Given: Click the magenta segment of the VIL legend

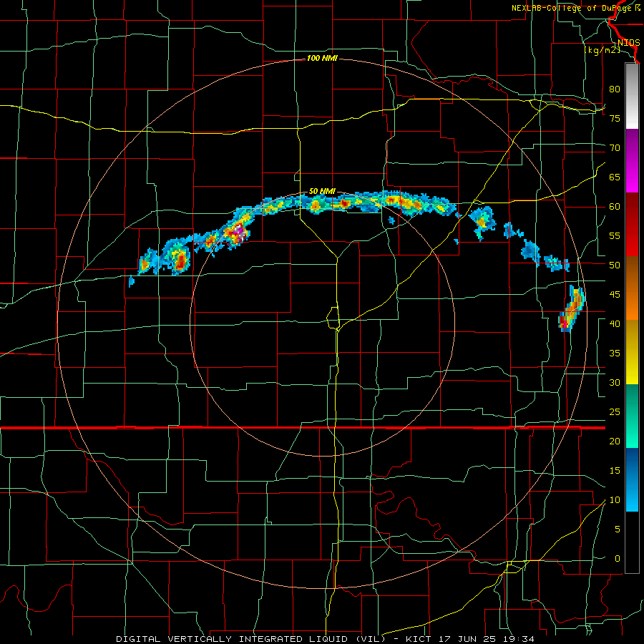Looking at the screenshot, I should pos(632,160).
